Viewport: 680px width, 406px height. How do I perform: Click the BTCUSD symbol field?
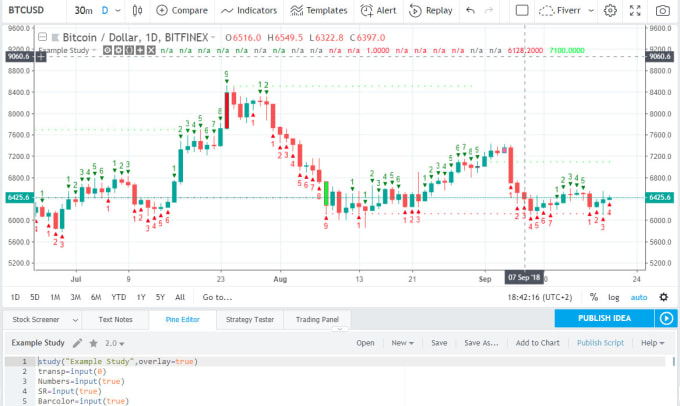[x=26, y=10]
